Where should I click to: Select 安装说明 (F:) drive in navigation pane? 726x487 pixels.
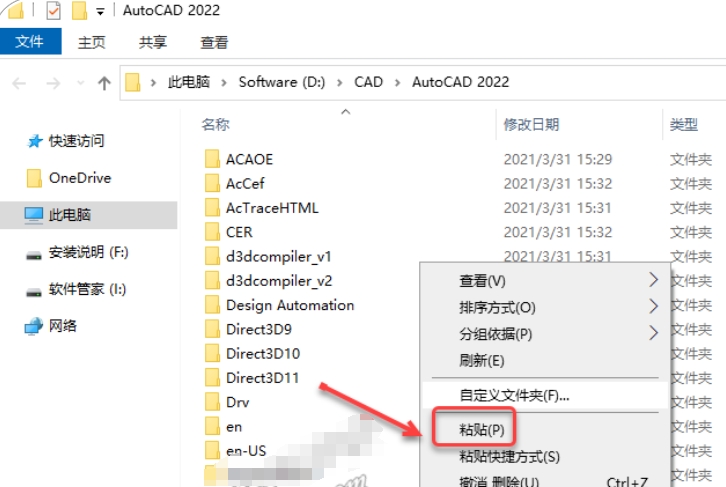coord(88,252)
